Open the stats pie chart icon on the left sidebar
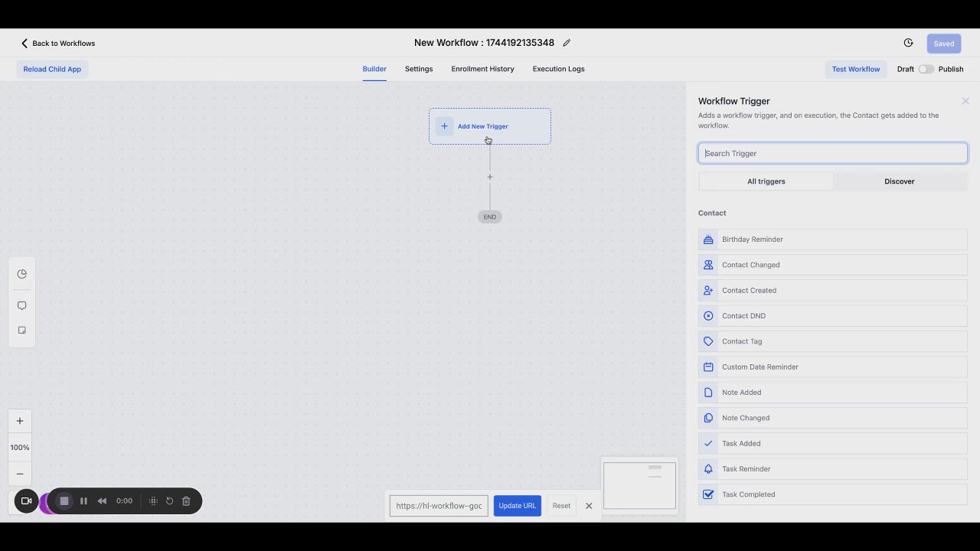 (x=21, y=274)
